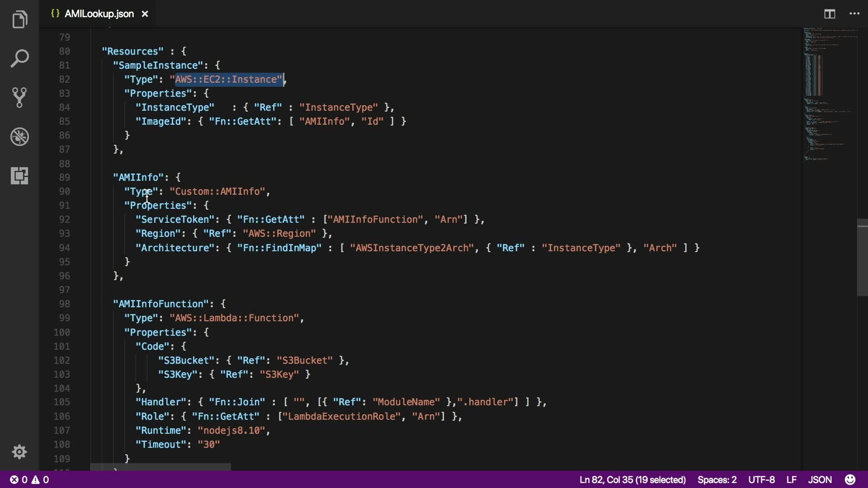
Task: Click the Ln 82, Col 35 status
Action: tap(632, 479)
